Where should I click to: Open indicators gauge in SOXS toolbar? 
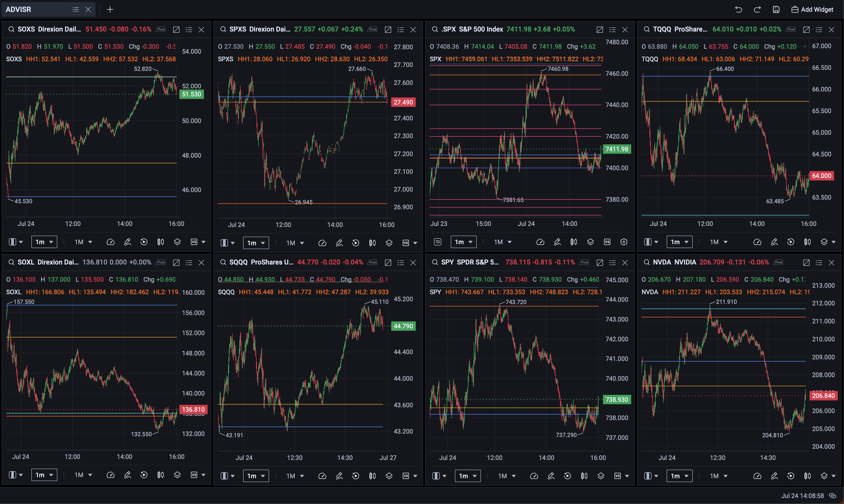point(111,242)
